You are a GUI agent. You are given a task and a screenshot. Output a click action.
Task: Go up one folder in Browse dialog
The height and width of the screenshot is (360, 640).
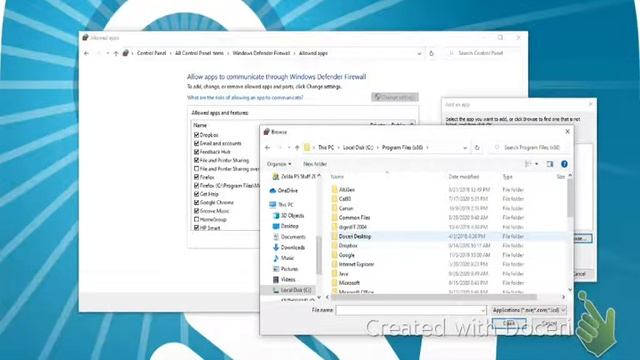[x=297, y=148]
